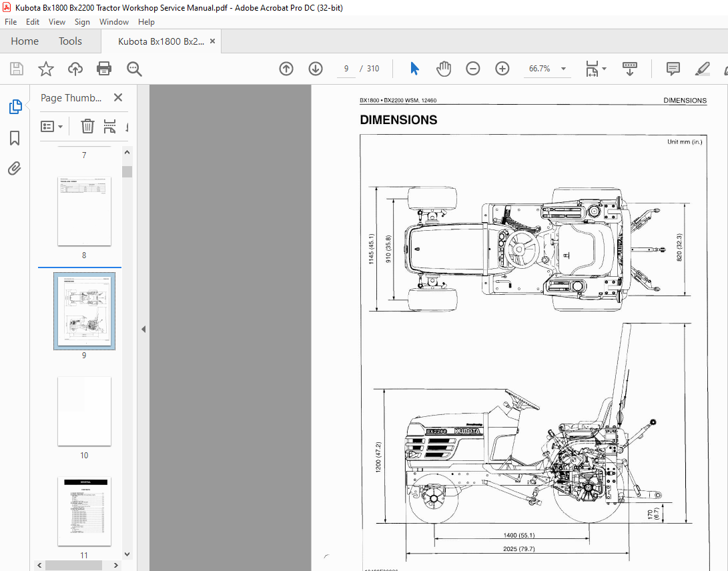This screenshot has height=571, width=728.
Task: Click the '2025 (79.7)' length dimension
Action: pos(518,549)
